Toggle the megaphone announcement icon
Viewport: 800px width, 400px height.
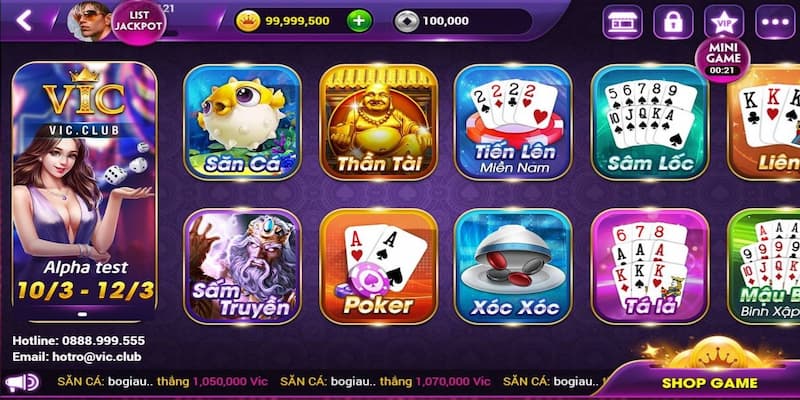coord(22,382)
